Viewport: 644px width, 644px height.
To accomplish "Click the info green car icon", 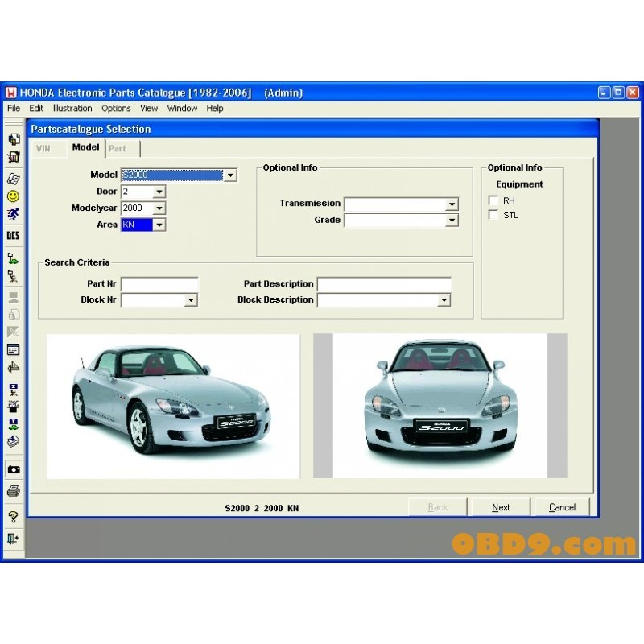I will (x=13, y=424).
